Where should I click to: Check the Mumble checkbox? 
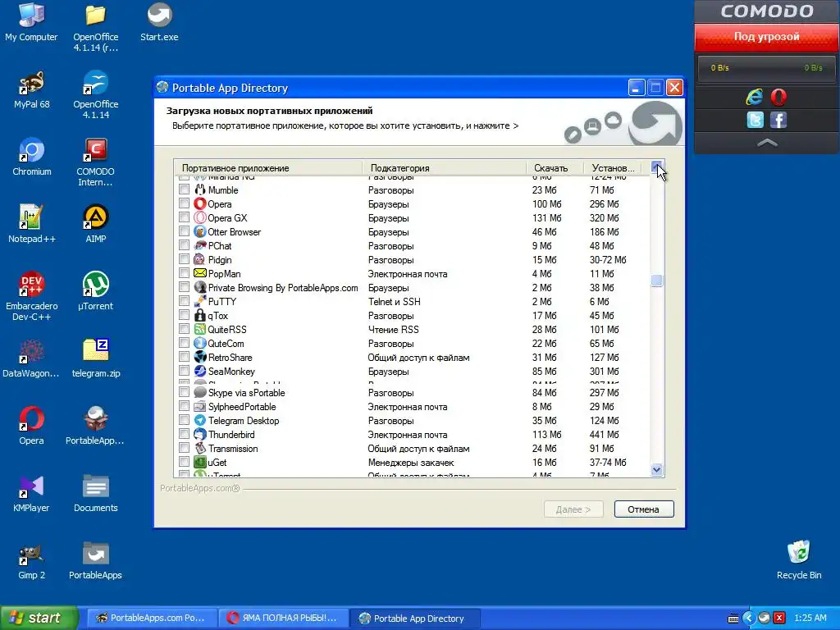185,189
